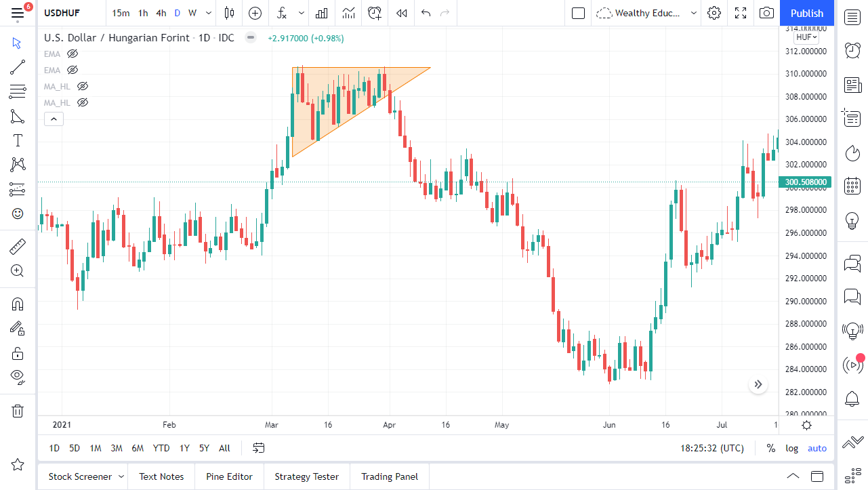
Task: Open prediction and measurement tools
Action: [18, 189]
